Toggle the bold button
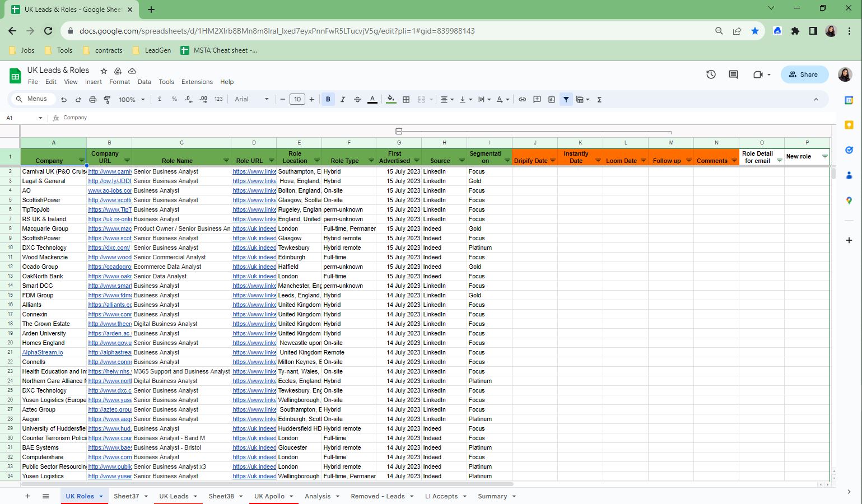Image resolution: width=862 pixels, height=504 pixels. click(x=328, y=100)
